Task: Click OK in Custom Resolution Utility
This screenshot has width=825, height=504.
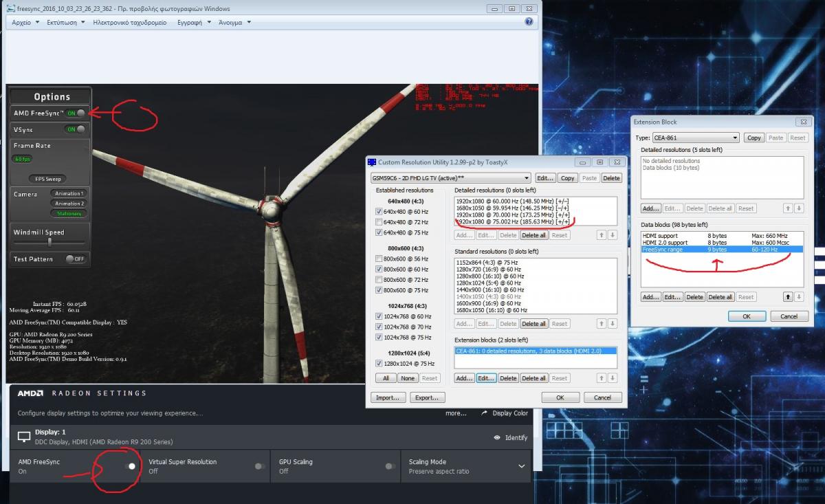Action: 560,397
